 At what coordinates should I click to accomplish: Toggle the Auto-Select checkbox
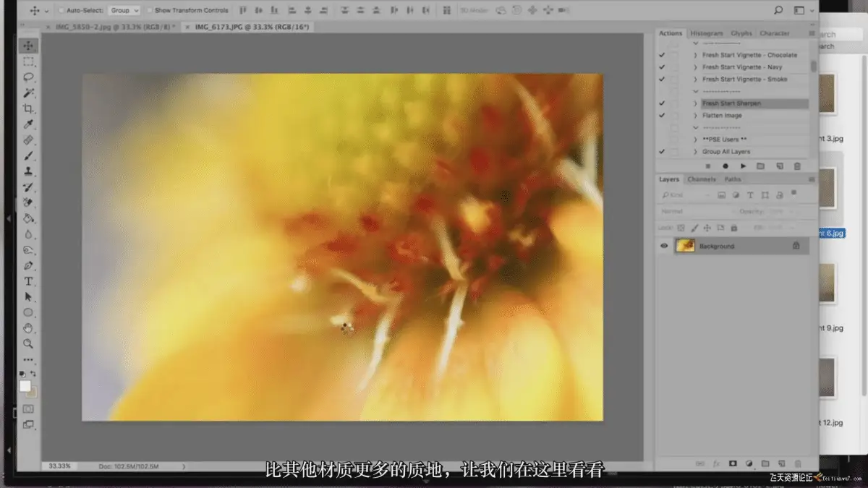point(61,10)
